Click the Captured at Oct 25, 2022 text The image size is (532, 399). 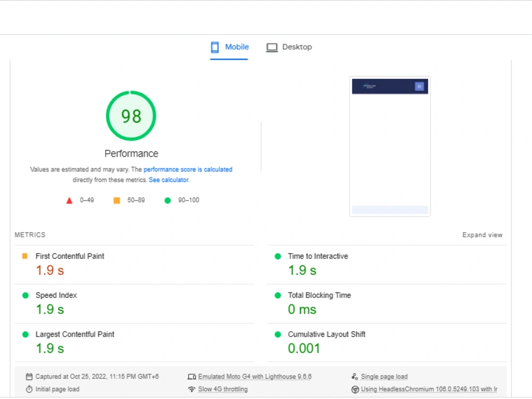point(97,377)
